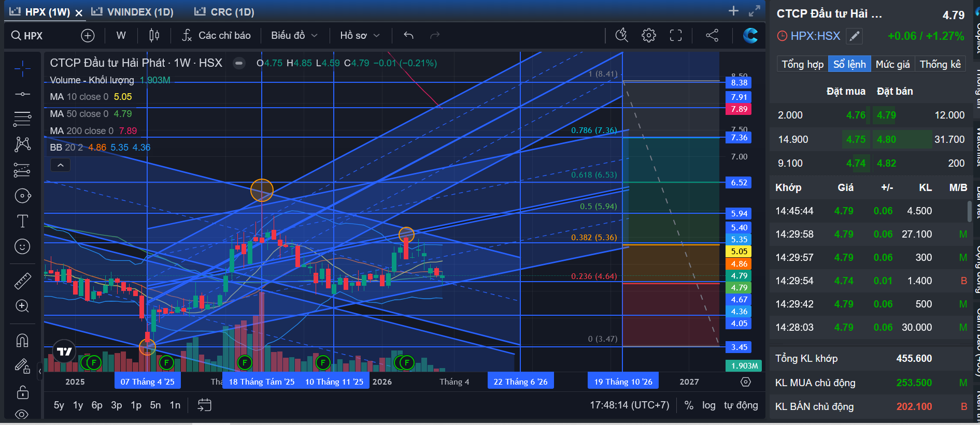Click the add compare symbol plus icon
This screenshot has width=980, height=425.
[88, 36]
